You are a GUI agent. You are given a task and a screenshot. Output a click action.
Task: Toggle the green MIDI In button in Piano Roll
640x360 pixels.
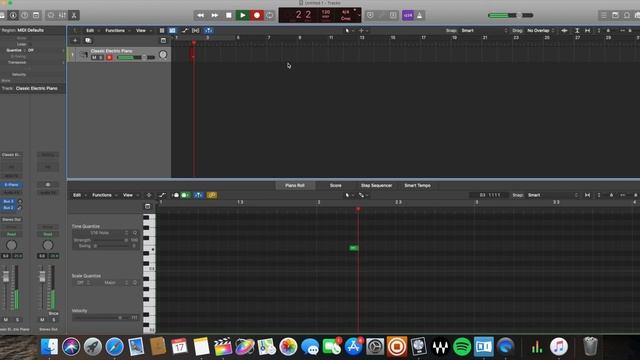[185, 195]
